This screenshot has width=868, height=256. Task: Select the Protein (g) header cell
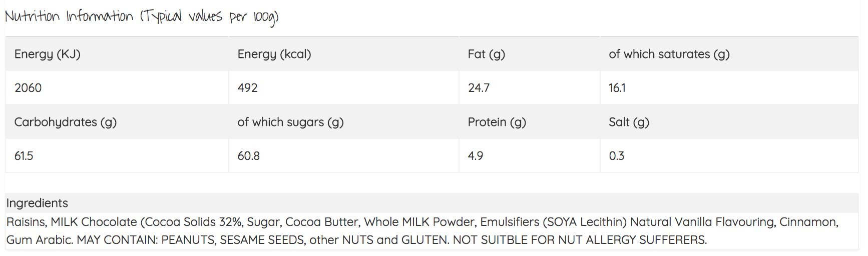pos(497,122)
